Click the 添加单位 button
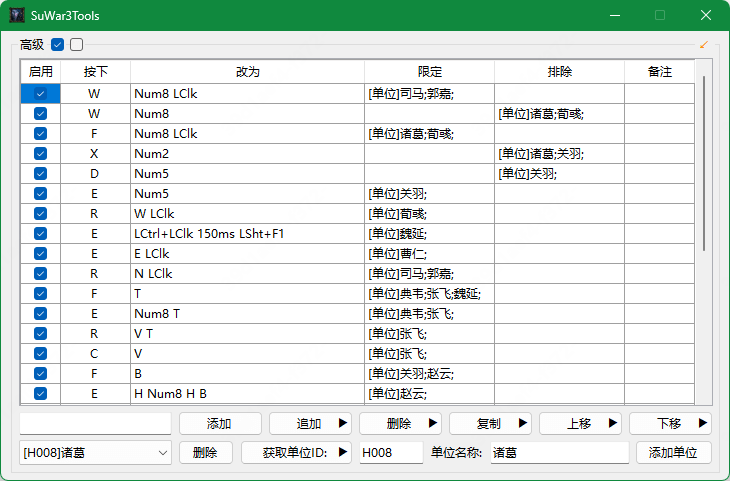 tap(679, 453)
